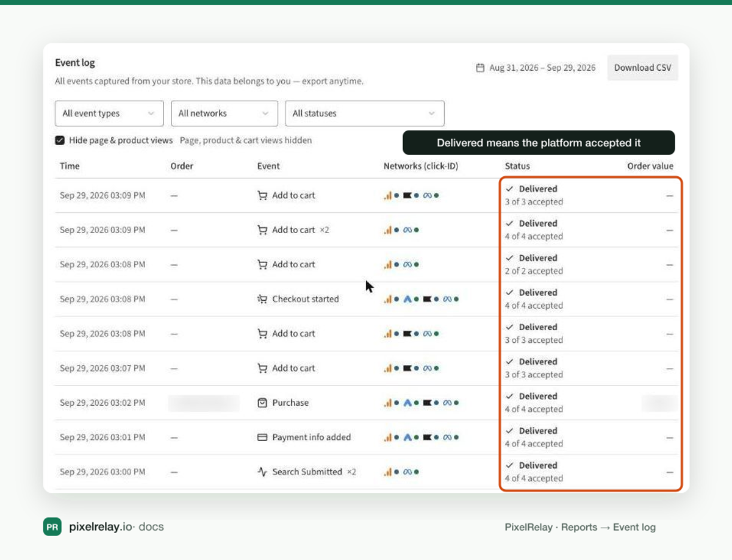Click the Status column header
The image size is (732, 560).
coord(517,166)
